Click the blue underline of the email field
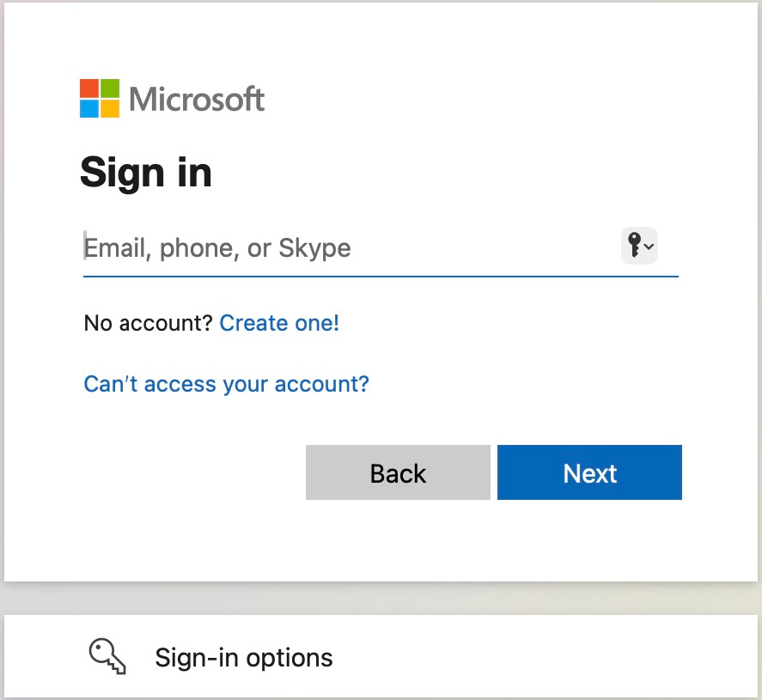The image size is (762, 700). coord(381,277)
